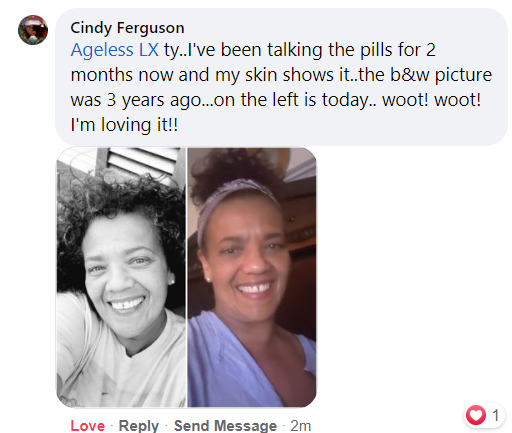Open Cindy Ferguson's profile picture avatar
Viewport: 512px width, 433px height.
point(33,30)
